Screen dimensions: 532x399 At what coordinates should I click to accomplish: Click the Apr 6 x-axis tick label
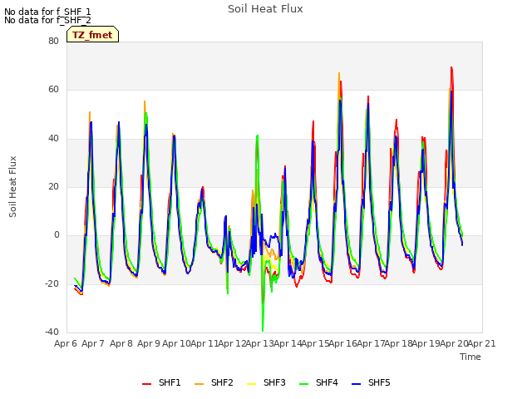(66, 343)
